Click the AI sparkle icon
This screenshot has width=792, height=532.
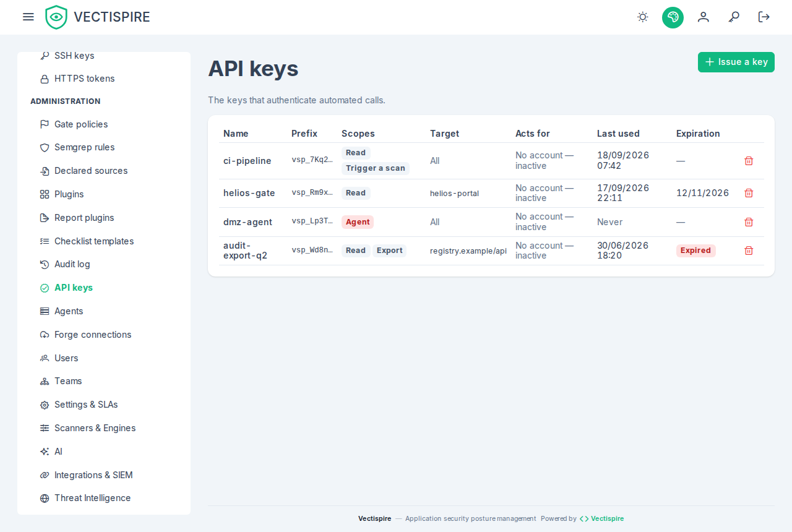[45, 452]
